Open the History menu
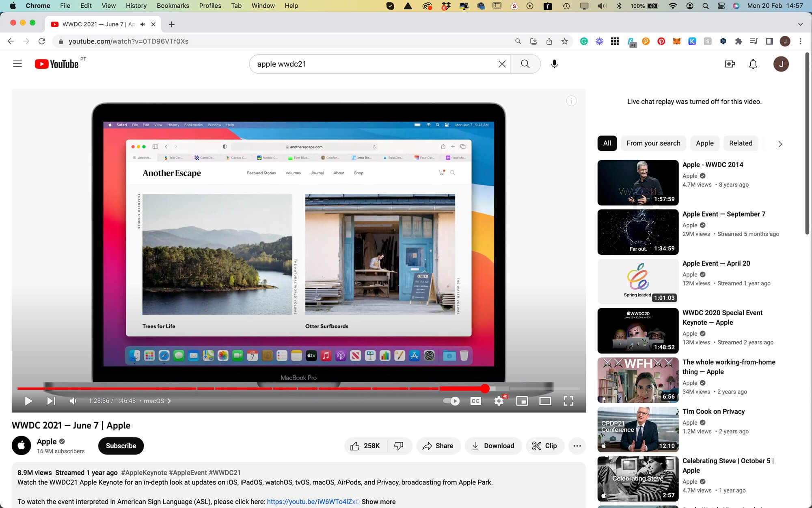 (x=136, y=6)
